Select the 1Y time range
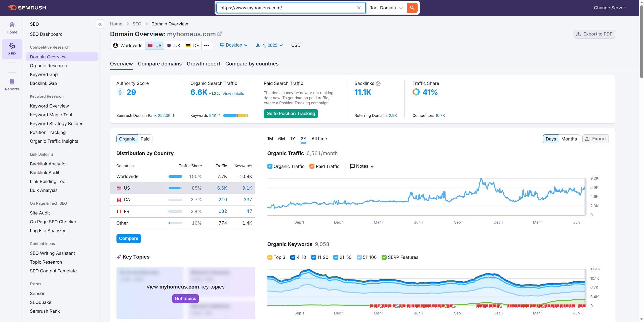 pos(293,139)
